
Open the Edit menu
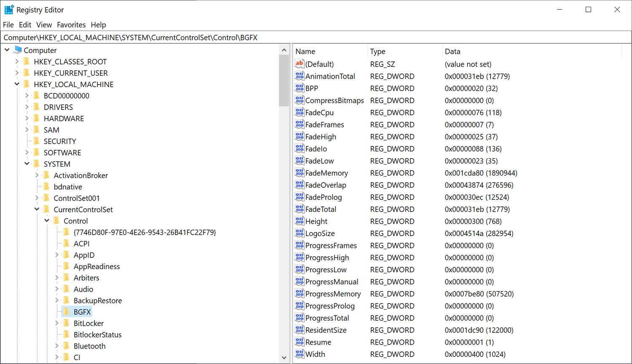(25, 25)
